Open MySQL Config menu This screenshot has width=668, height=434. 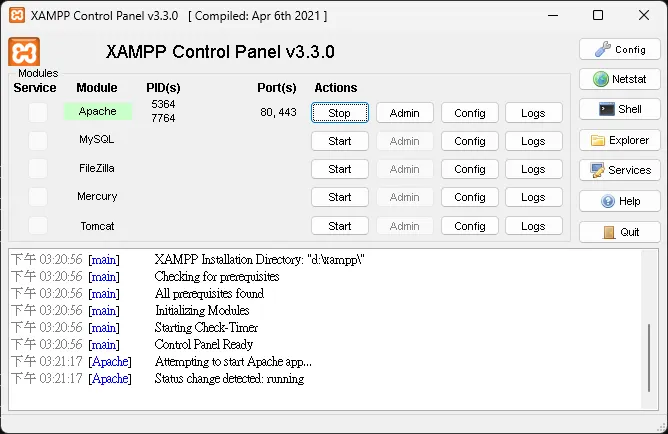pos(469,141)
